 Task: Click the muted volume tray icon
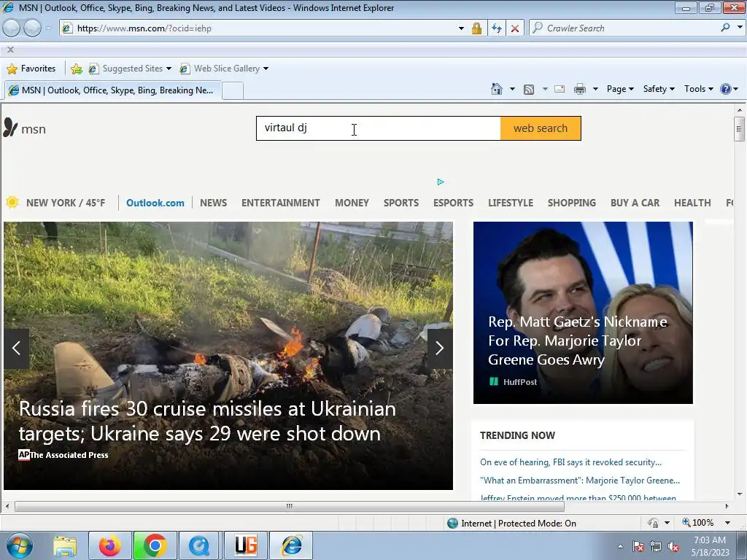673,547
